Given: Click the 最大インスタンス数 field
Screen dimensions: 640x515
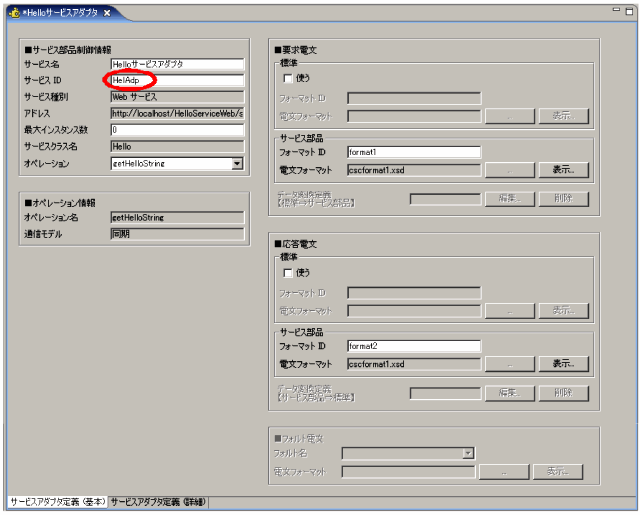Looking at the screenshot, I should 178,130.
